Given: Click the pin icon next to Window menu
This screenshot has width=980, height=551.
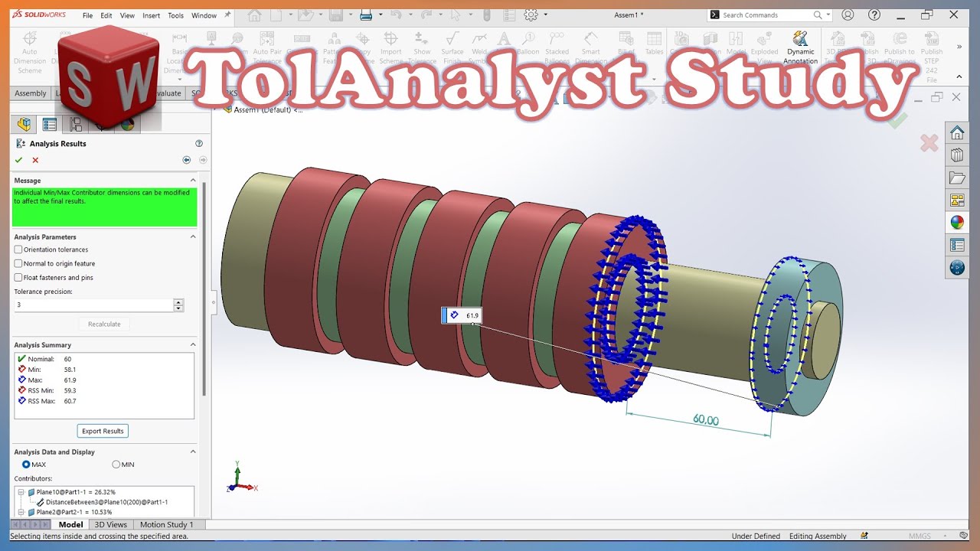Looking at the screenshot, I should tap(227, 15).
